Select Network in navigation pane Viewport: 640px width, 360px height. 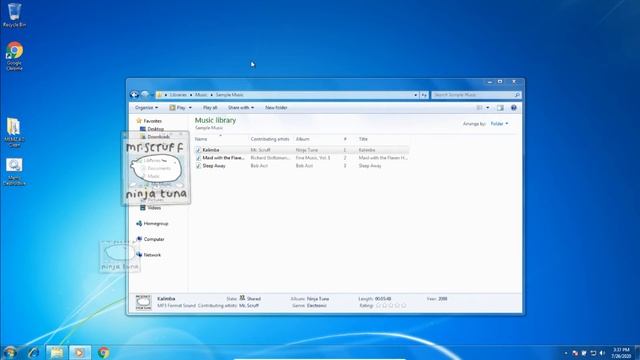coord(152,255)
